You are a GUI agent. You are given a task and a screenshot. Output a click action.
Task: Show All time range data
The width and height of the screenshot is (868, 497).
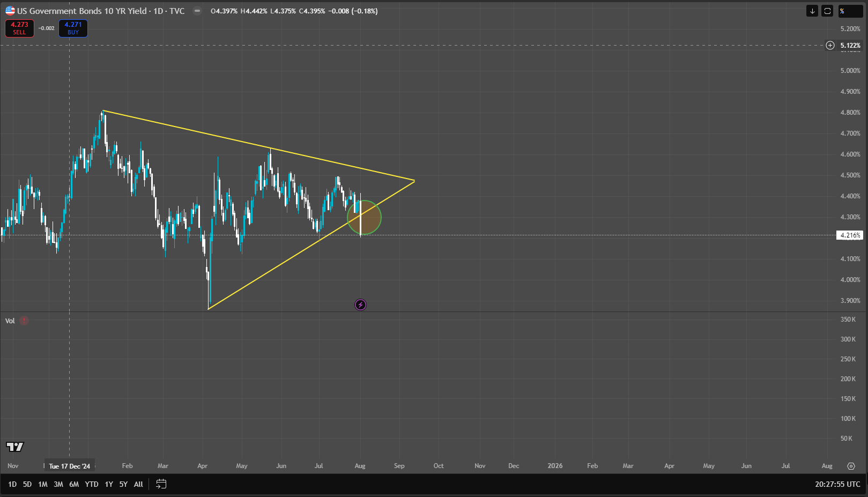point(138,484)
